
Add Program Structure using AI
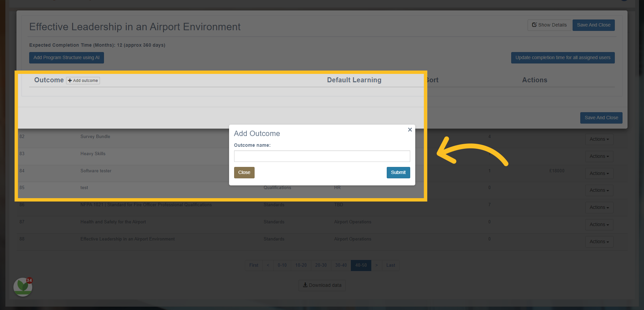(x=66, y=58)
